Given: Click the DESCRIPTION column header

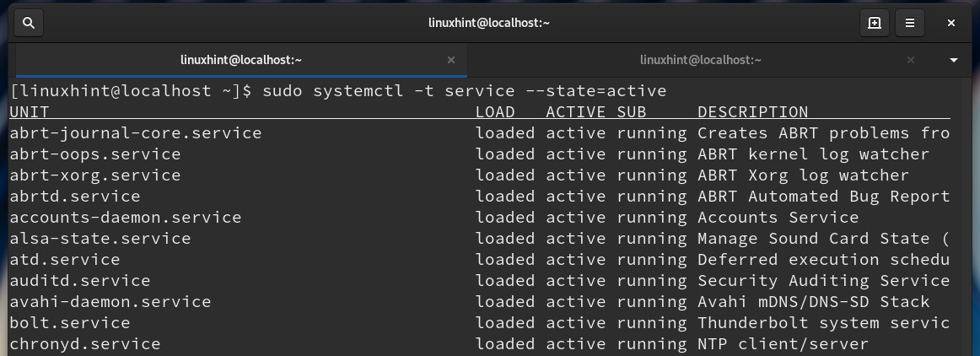Looking at the screenshot, I should point(753,112).
